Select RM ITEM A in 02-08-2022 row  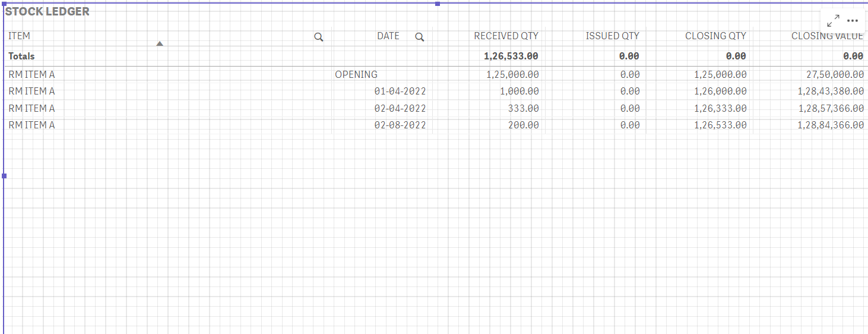pyautogui.click(x=31, y=125)
